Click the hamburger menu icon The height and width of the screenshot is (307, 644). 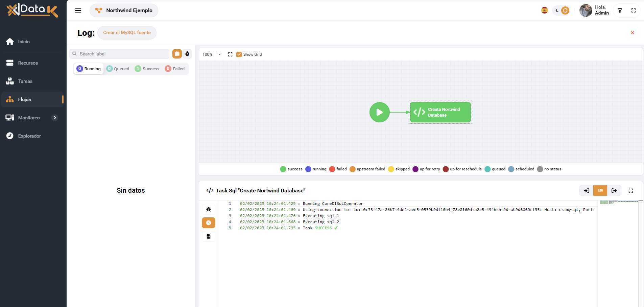pos(78,10)
